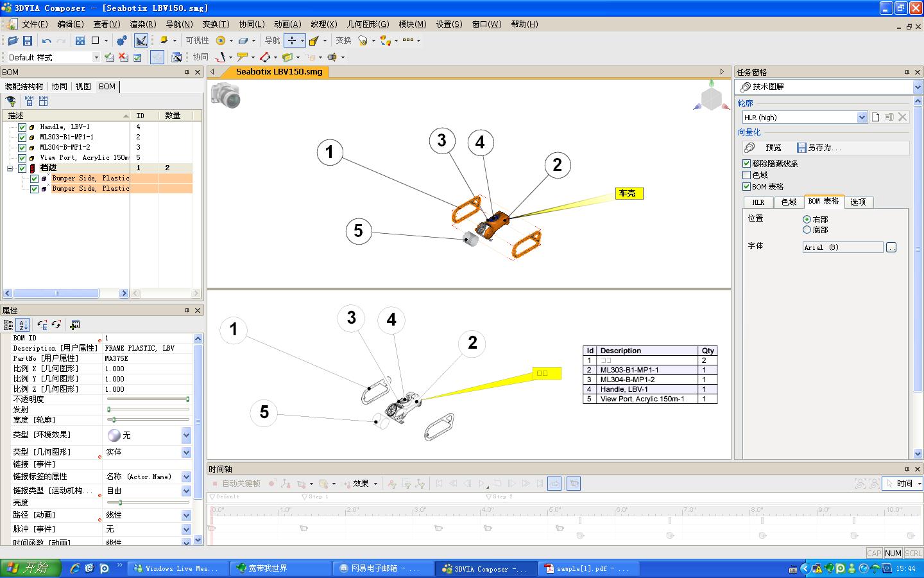Screen dimensions: 924x578
Task: Open the 文件(F) menu
Action: (x=35, y=24)
